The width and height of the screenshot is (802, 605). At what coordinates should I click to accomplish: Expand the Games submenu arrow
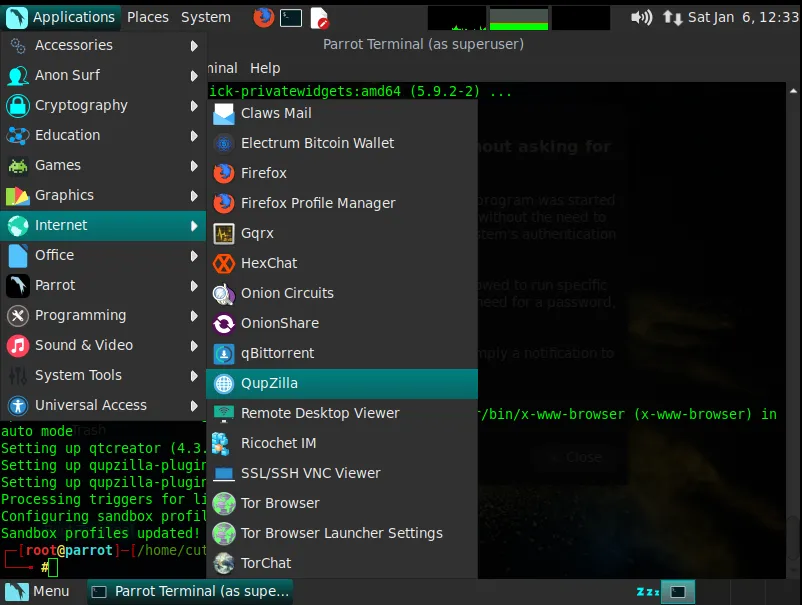(194, 166)
